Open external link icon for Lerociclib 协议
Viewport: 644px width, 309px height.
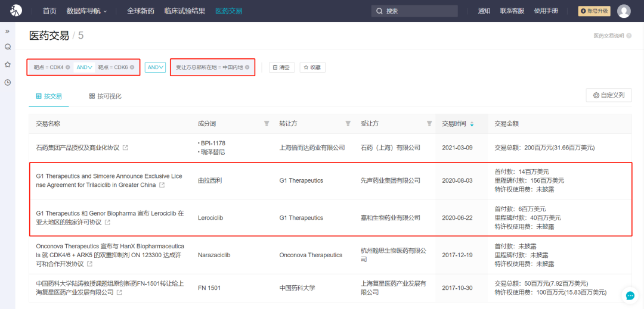tap(107, 222)
